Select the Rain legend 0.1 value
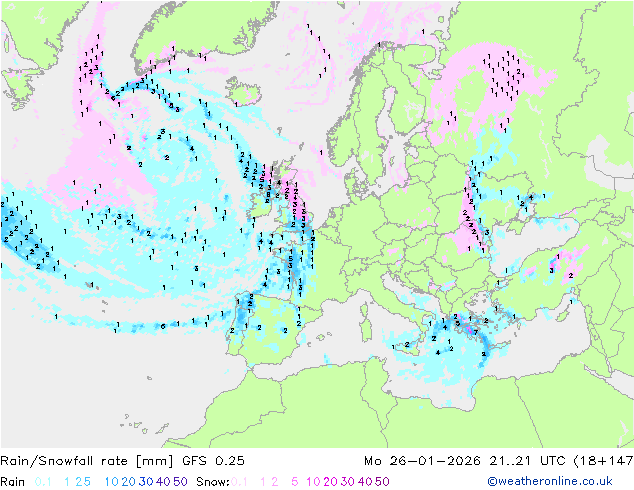This screenshot has height=490, width=634. tap(43, 482)
